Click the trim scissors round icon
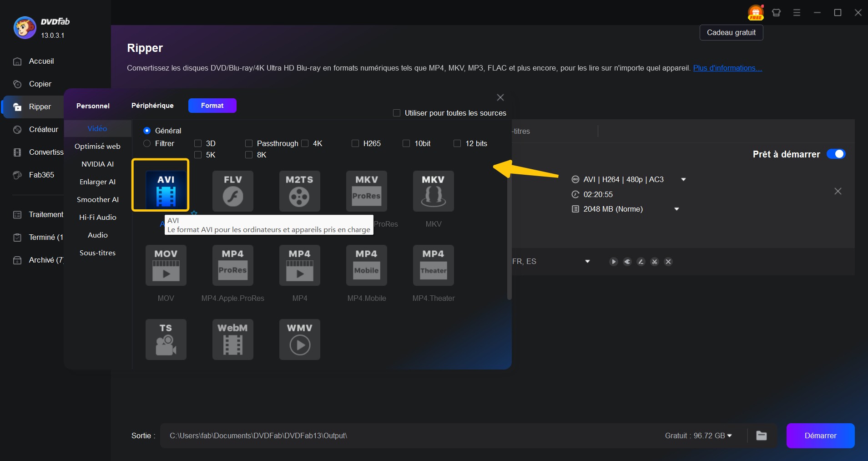This screenshot has width=868, height=461. [654, 262]
